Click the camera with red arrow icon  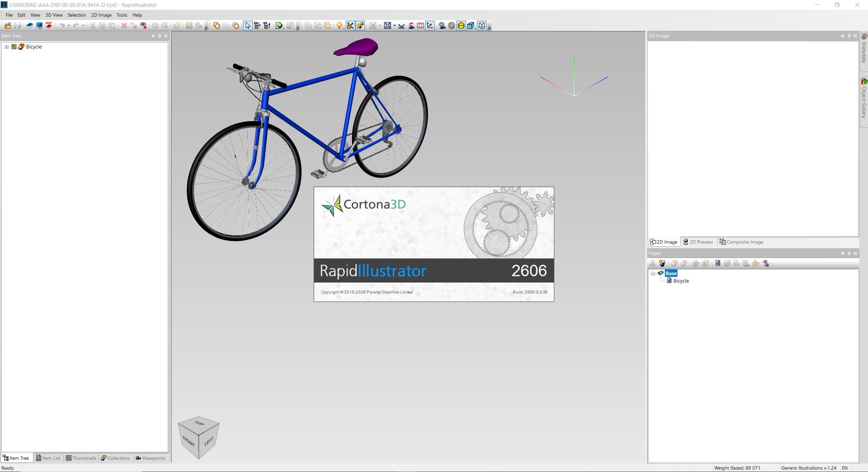click(x=411, y=25)
